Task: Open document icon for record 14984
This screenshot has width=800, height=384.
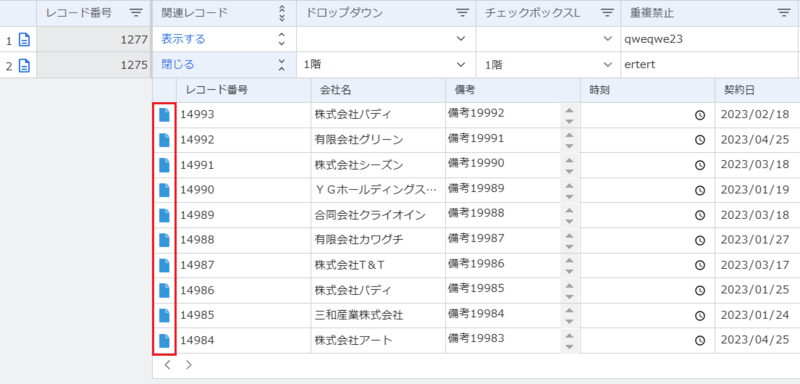Action: coord(164,341)
